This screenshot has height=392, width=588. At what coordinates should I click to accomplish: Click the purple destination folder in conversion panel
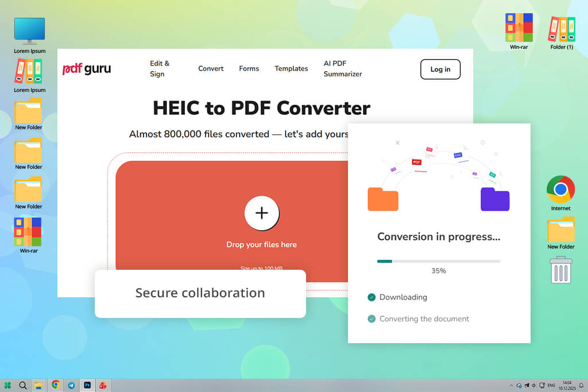pyautogui.click(x=495, y=199)
